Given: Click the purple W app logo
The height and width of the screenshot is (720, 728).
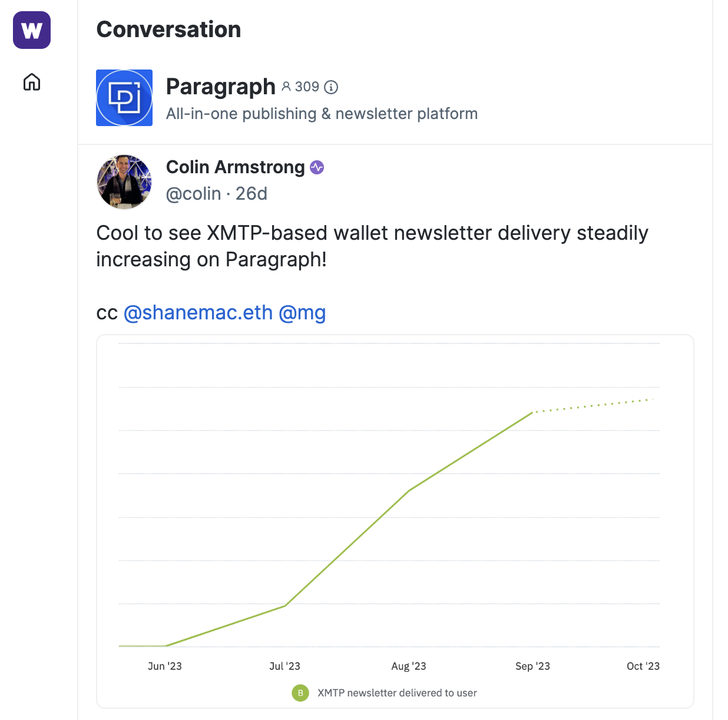Looking at the screenshot, I should (32, 30).
